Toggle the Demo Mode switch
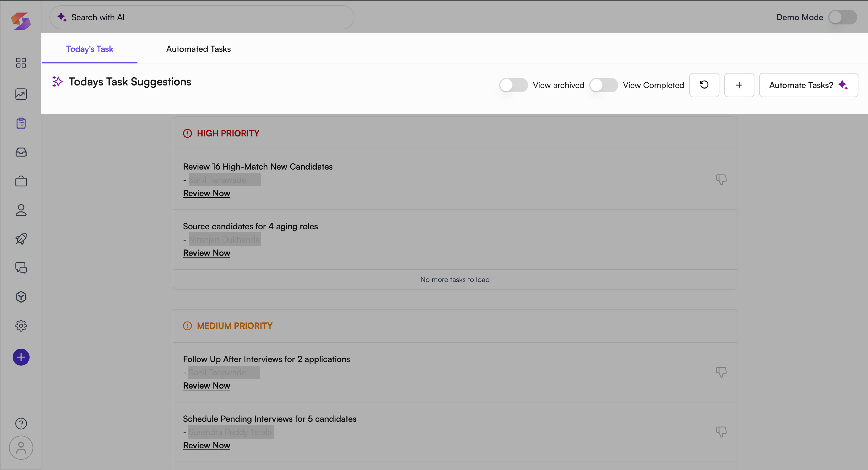The width and height of the screenshot is (868, 470). tap(842, 17)
